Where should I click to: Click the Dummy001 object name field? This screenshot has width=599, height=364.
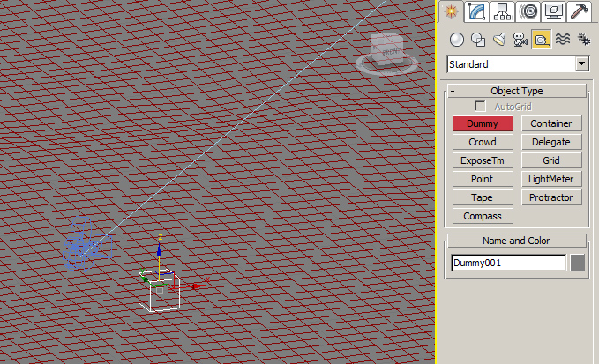[508, 263]
